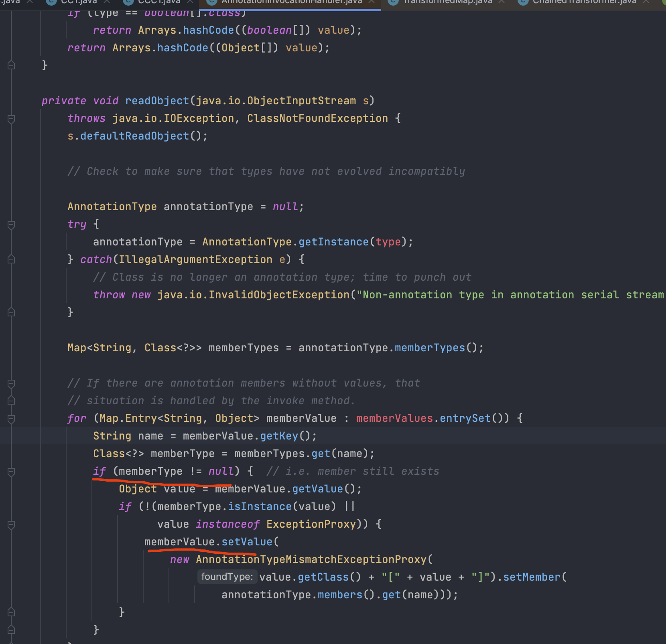Click the readObject method name
The image size is (666, 644).
(157, 101)
